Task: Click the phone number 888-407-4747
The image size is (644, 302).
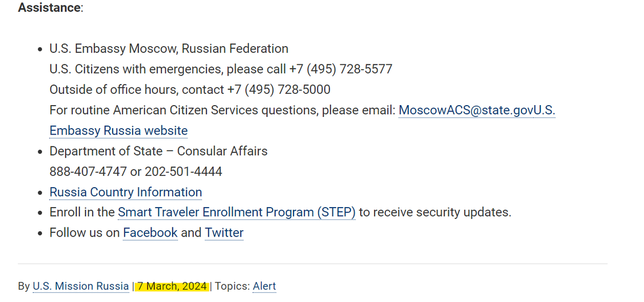Action: tap(88, 172)
